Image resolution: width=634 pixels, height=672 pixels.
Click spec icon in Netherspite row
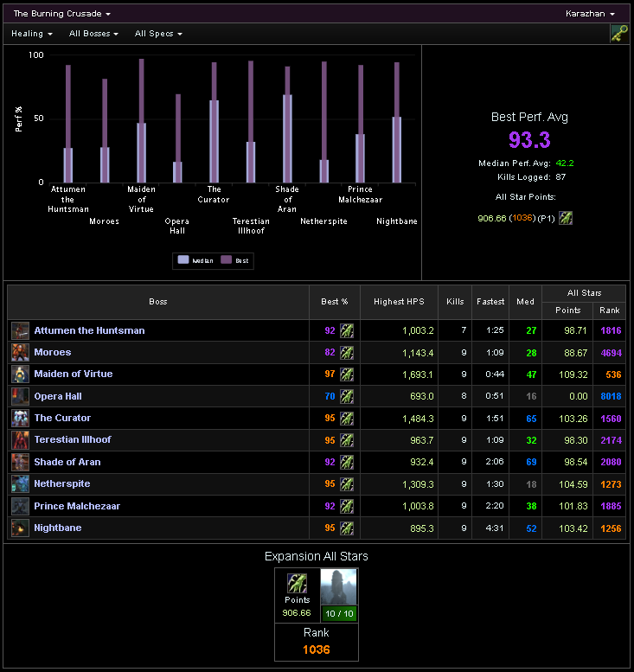coord(347,484)
